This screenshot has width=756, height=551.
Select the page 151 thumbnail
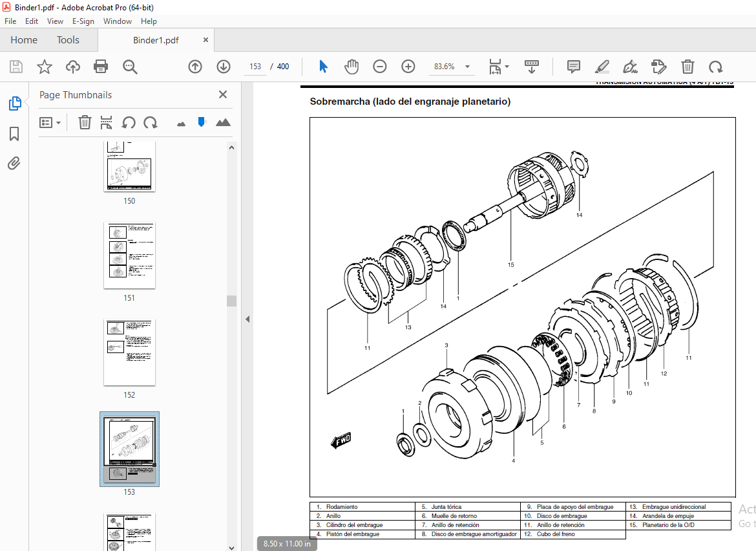coord(129,255)
